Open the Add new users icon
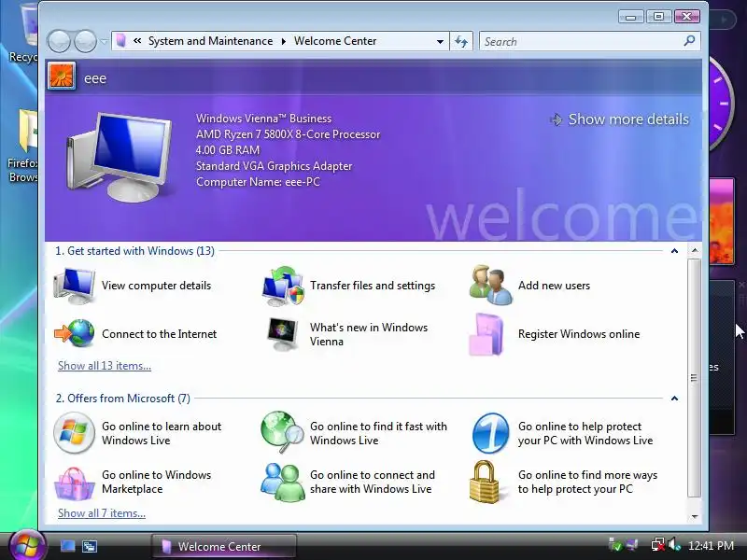Image resolution: width=747 pixels, height=560 pixels. pos(491,286)
